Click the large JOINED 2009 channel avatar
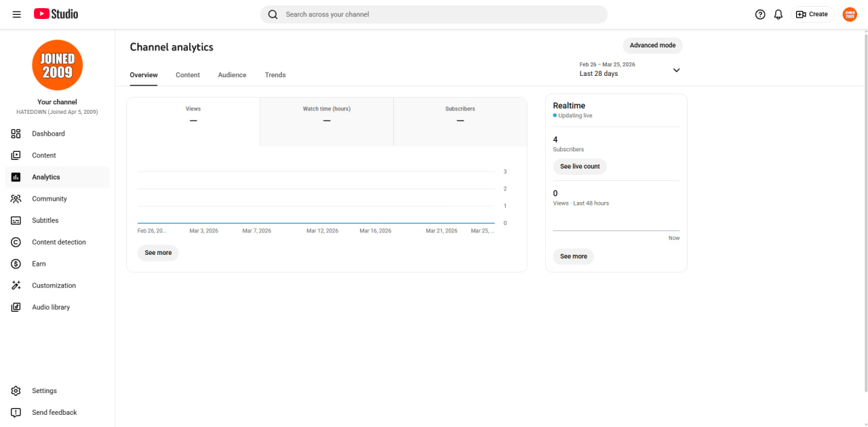 57,65
